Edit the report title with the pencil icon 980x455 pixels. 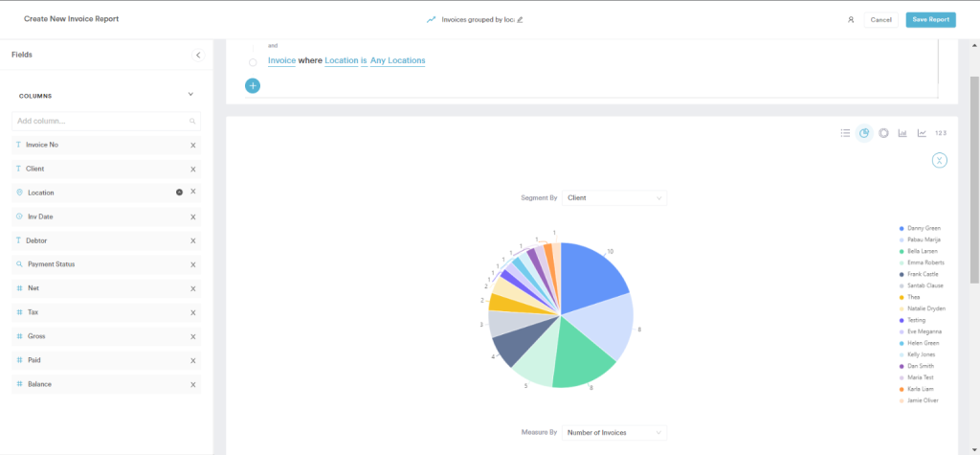pyautogui.click(x=521, y=19)
